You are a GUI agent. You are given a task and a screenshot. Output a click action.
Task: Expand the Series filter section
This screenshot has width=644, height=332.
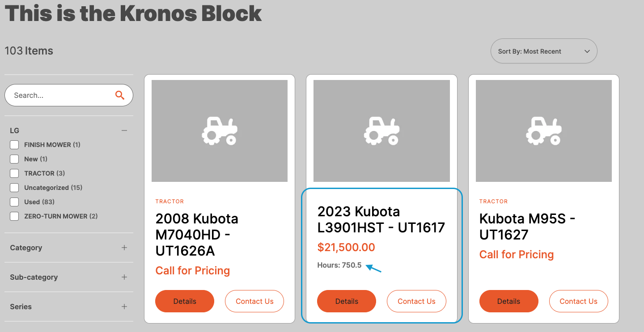tap(69, 307)
